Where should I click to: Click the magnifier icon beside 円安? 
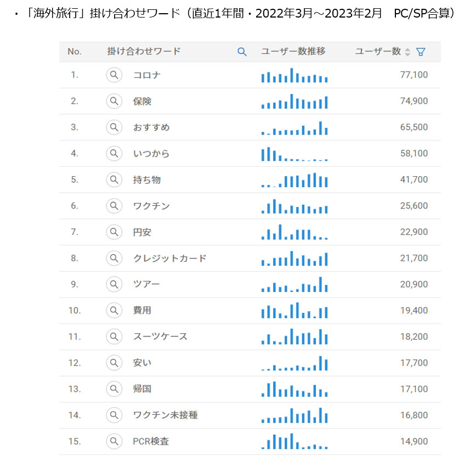click(114, 232)
